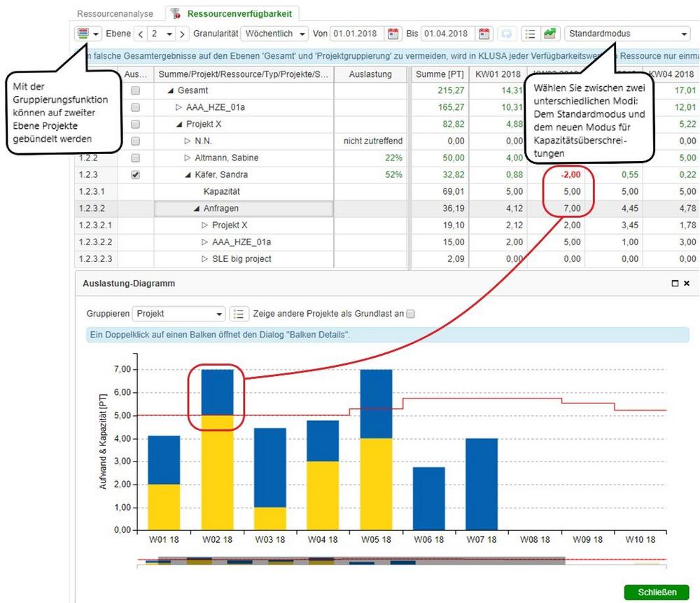Tick the checkbox in the Gesamt row
Screen dimensions: 700x603
(x=135, y=90)
